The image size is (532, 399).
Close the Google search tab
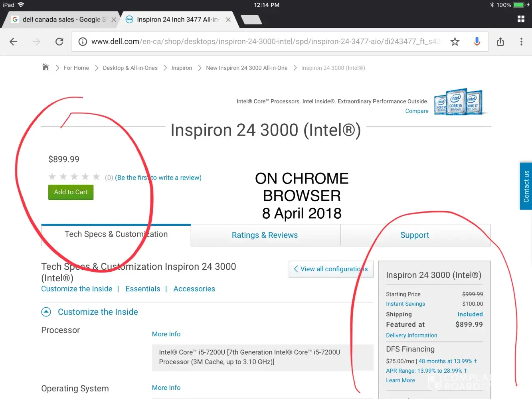114,20
